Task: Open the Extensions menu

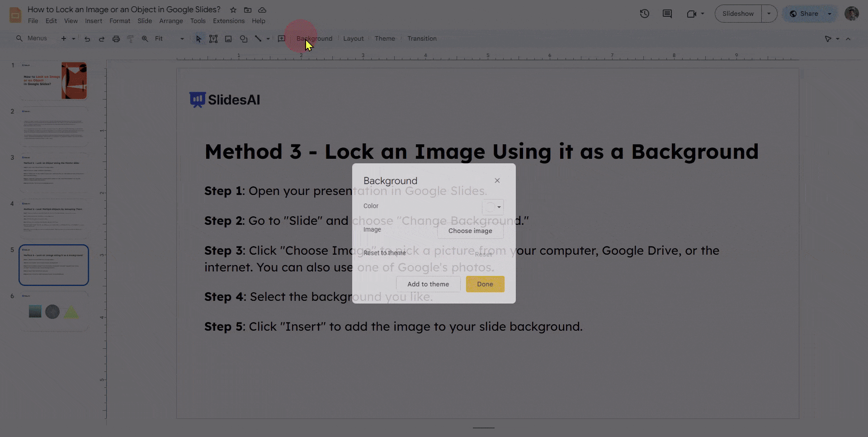Action: pos(228,21)
